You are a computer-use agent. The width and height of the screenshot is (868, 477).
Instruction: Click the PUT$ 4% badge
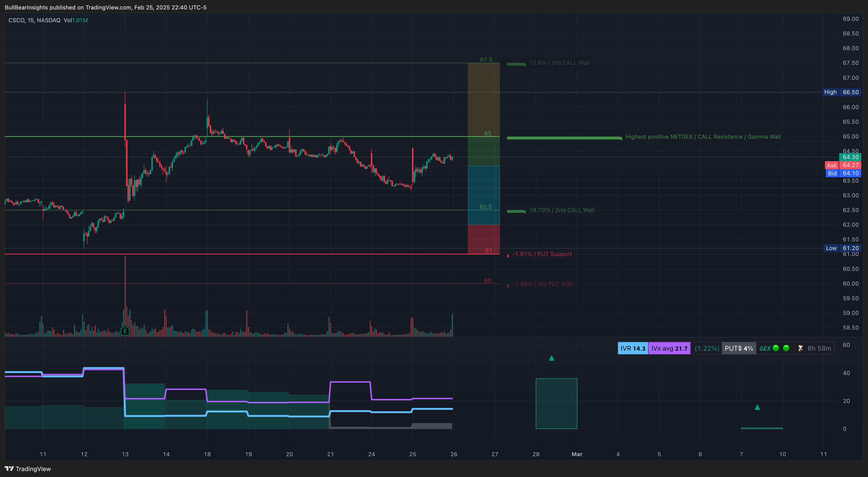point(739,349)
